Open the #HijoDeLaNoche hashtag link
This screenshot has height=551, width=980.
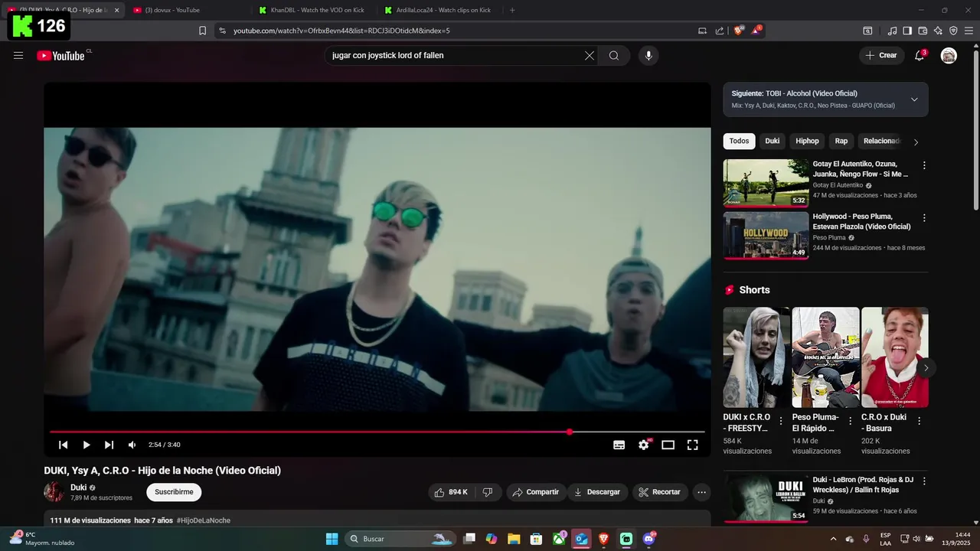(x=204, y=520)
